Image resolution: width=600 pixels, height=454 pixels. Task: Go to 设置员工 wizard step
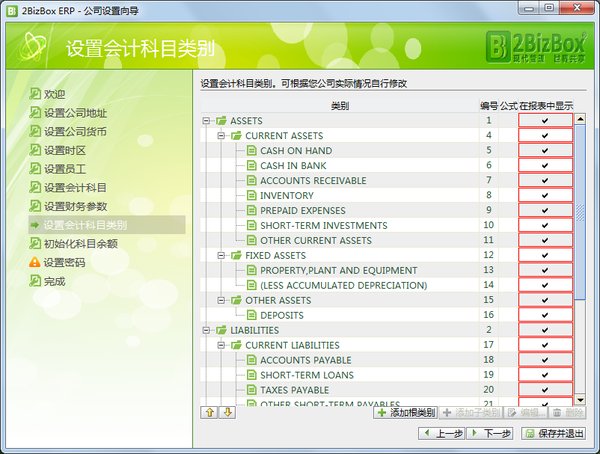pos(65,169)
